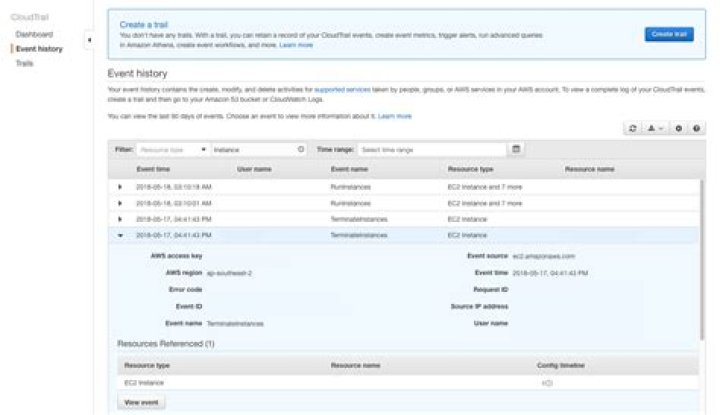The image size is (720, 415).
Task: Click the Create a trail banner heading
Action: tap(143, 25)
